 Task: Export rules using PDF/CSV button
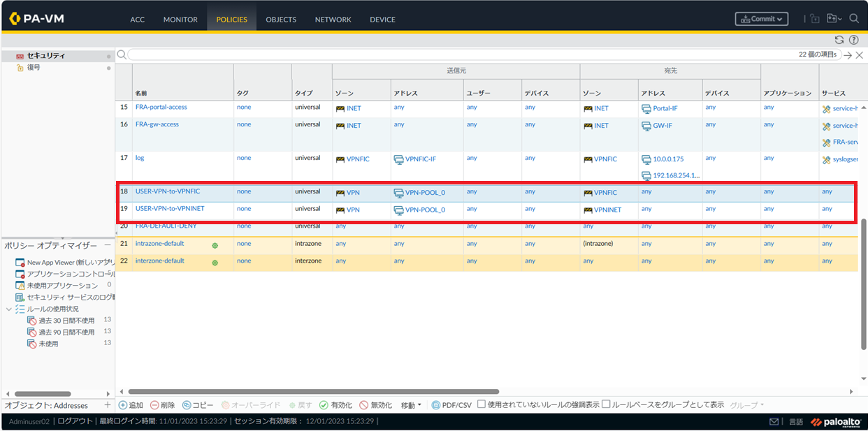click(x=451, y=405)
